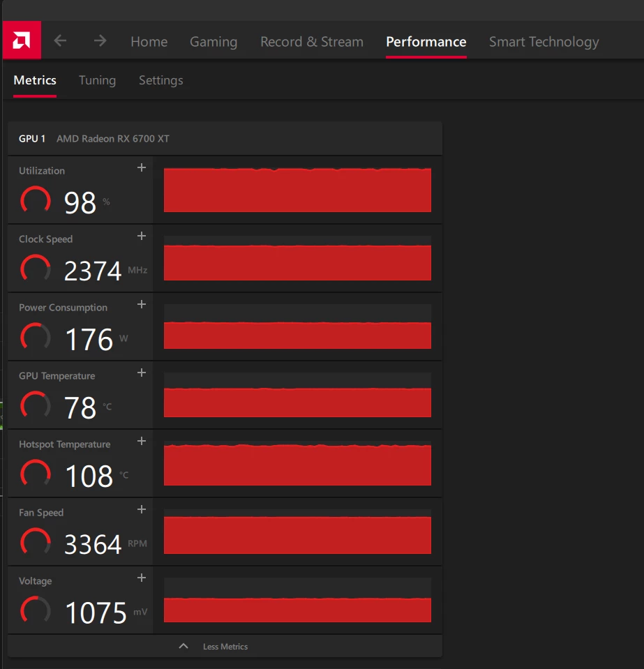644x669 pixels.
Task: Click the 3364 RPM fan value
Action: [105, 544]
